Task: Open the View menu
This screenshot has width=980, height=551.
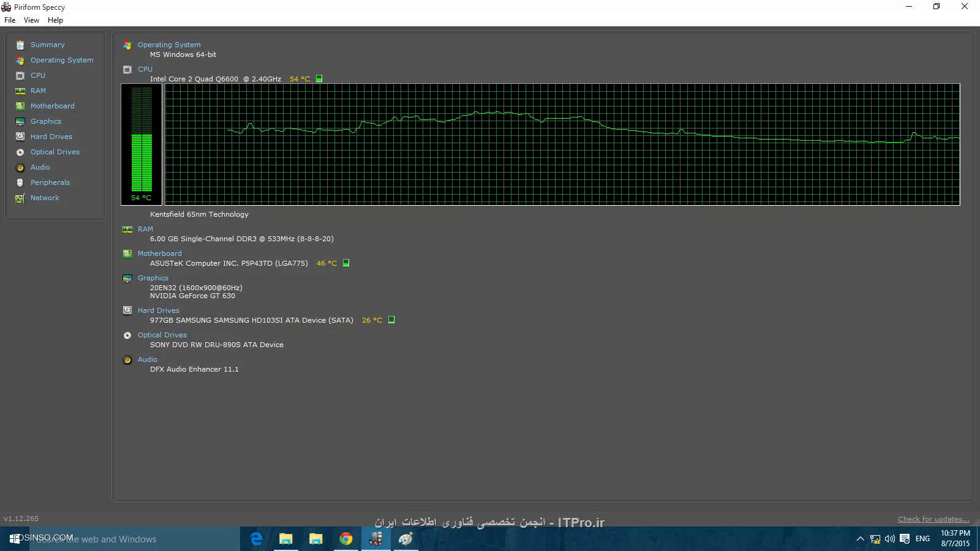Action: tap(31, 20)
